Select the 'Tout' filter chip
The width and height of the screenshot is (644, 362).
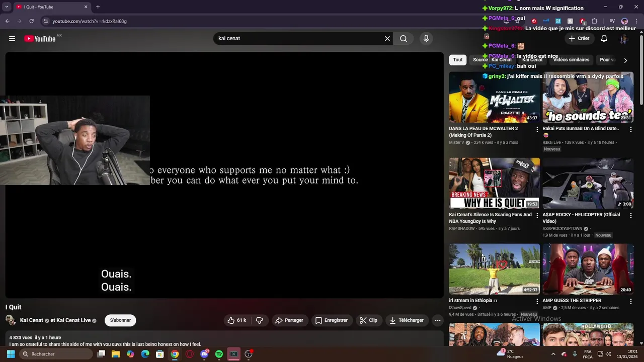click(458, 60)
